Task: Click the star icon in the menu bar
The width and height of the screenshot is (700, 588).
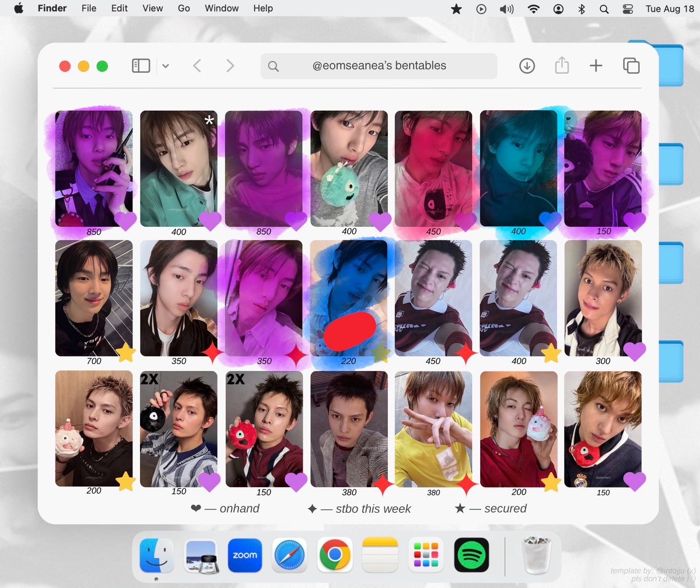Action: coord(457,9)
